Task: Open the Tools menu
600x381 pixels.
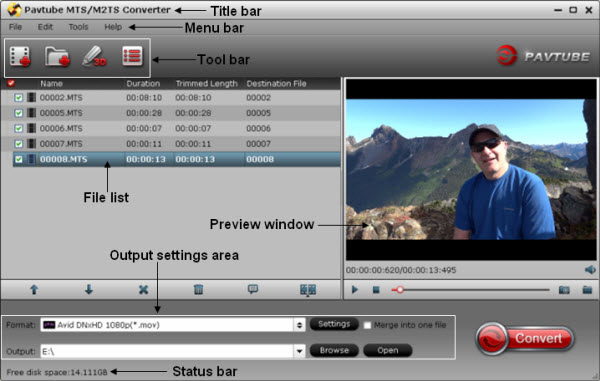Action: click(x=78, y=27)
